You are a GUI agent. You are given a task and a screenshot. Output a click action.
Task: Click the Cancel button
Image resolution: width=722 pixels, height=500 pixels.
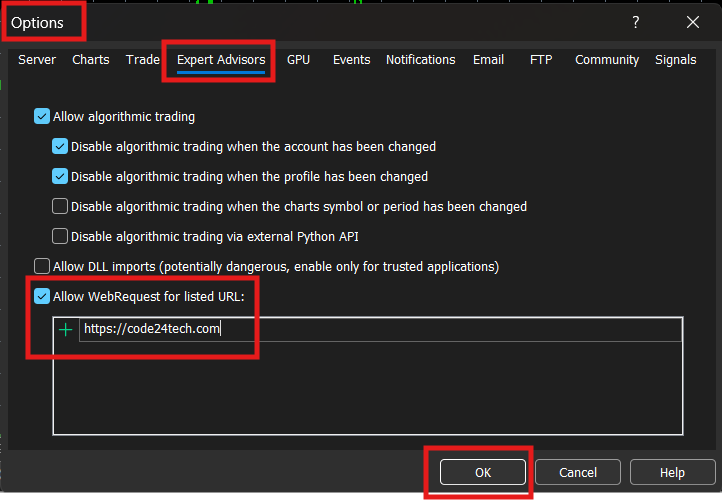pos(578,472)
